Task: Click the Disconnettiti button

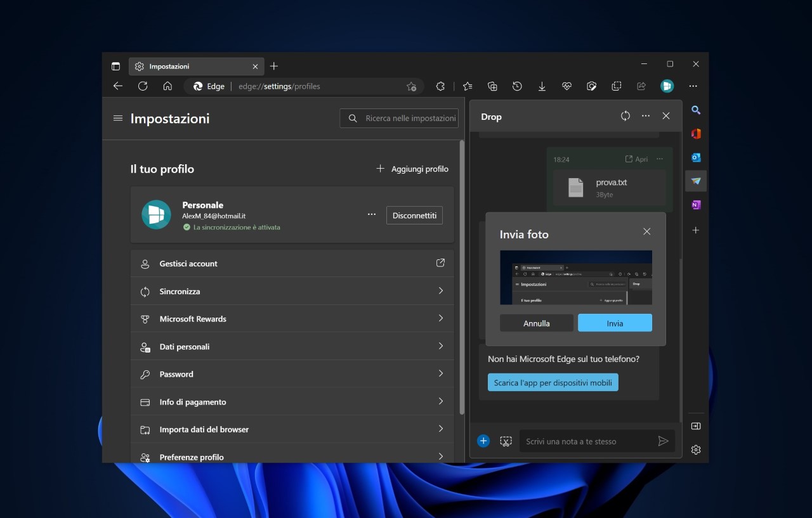Action: coord(414,215)
